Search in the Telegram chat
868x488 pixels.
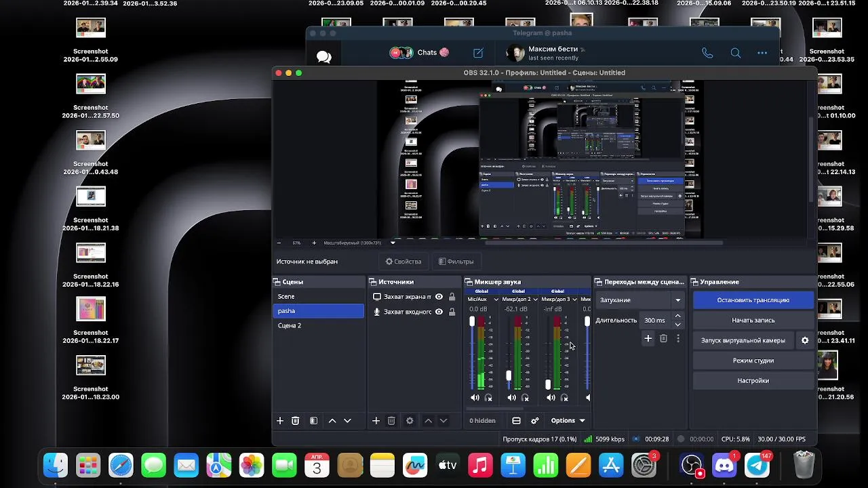coord(736,53)
